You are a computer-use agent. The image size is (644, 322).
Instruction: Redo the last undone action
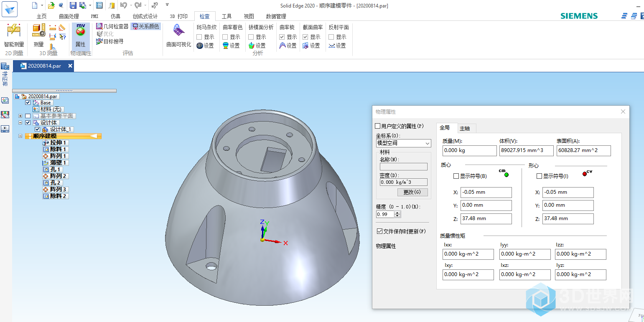(137, 5)
